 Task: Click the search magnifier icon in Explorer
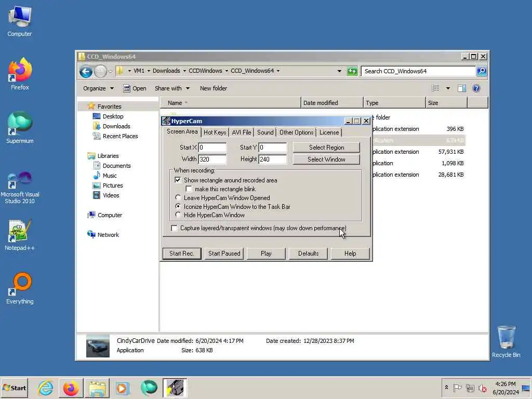[482, 71]
